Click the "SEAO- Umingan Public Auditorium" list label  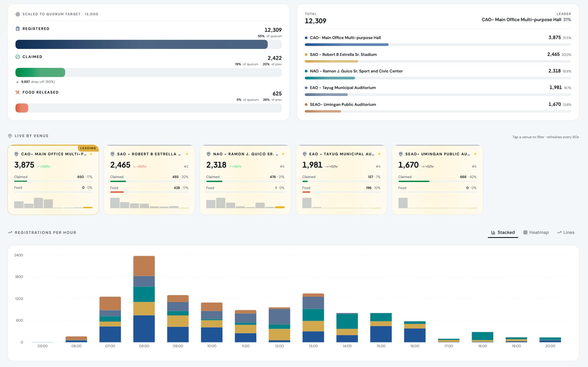pos(343,105)
